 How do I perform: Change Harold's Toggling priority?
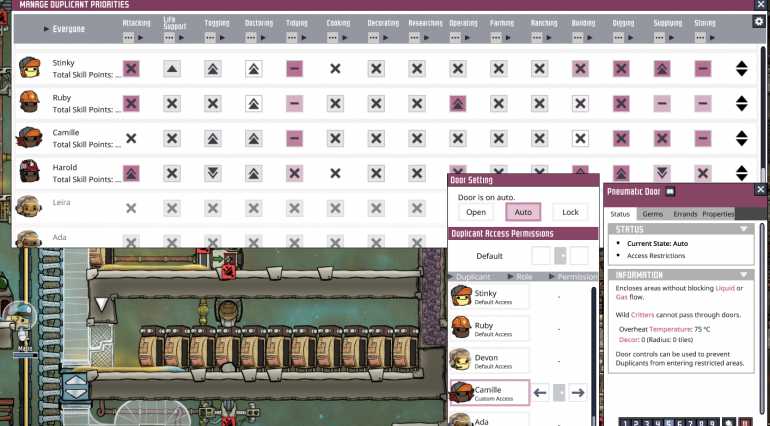[x=213, y=173]
